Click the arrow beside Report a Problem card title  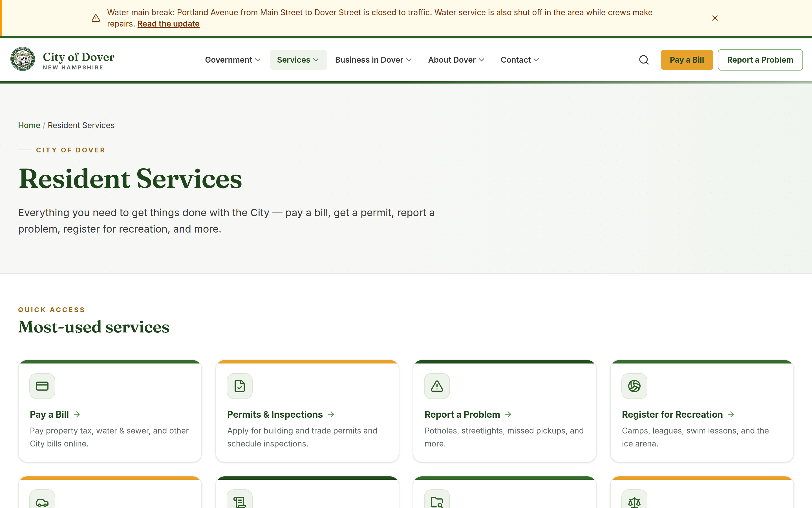[x=508, y=415]
